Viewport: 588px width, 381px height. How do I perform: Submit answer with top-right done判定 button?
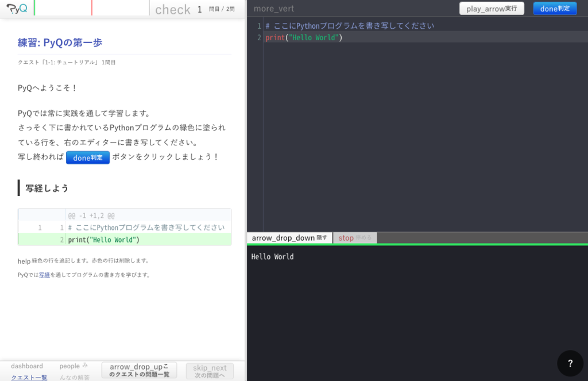(x=555, y=9)
